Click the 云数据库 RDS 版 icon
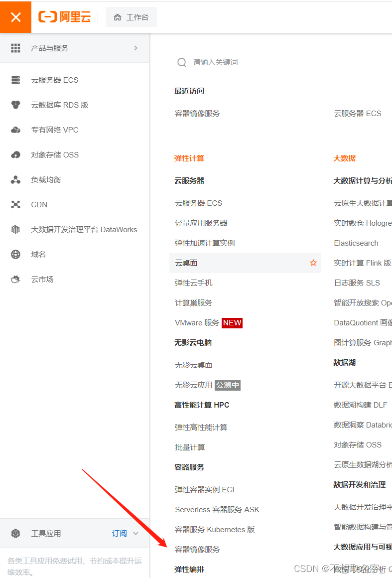This screenshot has height=578, width=392. click(15, 105)
